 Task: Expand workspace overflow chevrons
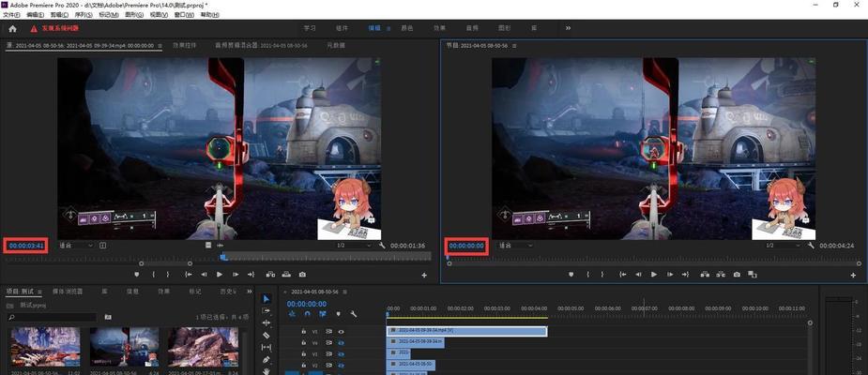click(x=568, y=27)
